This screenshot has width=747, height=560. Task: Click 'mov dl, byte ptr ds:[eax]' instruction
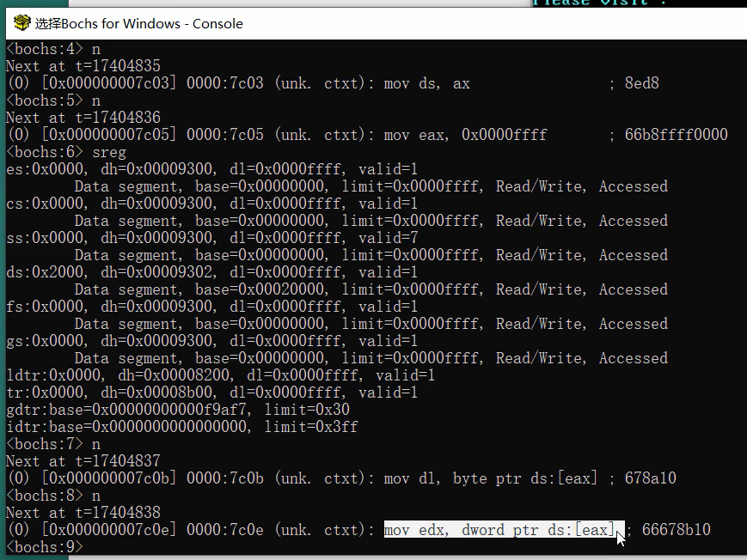(x=491, y=478)
